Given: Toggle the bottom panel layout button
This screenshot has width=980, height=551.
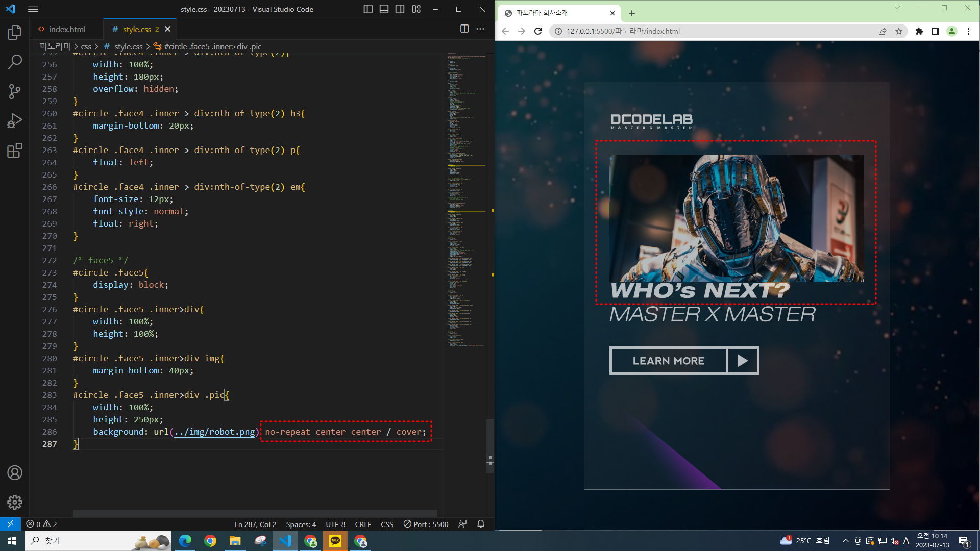Looking at the screenshot, I should click(x=384, y=9).
